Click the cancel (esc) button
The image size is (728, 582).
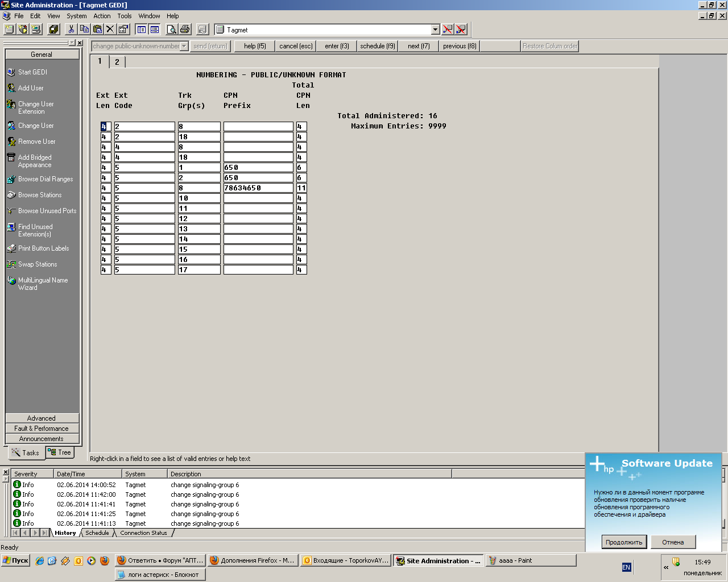[x=296, y=46]
